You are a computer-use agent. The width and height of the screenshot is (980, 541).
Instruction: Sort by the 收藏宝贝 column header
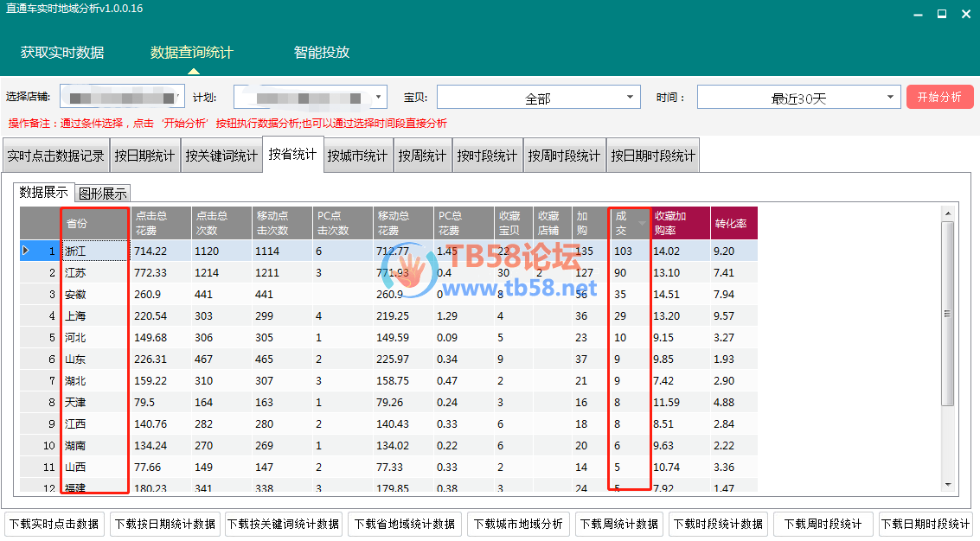(513, 223)
